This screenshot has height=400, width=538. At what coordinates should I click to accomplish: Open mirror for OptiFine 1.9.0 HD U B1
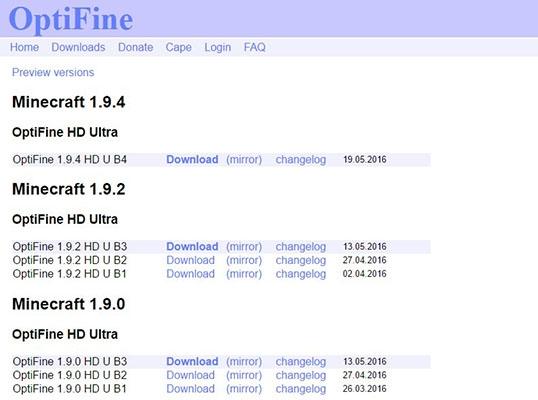click(244, 389)
